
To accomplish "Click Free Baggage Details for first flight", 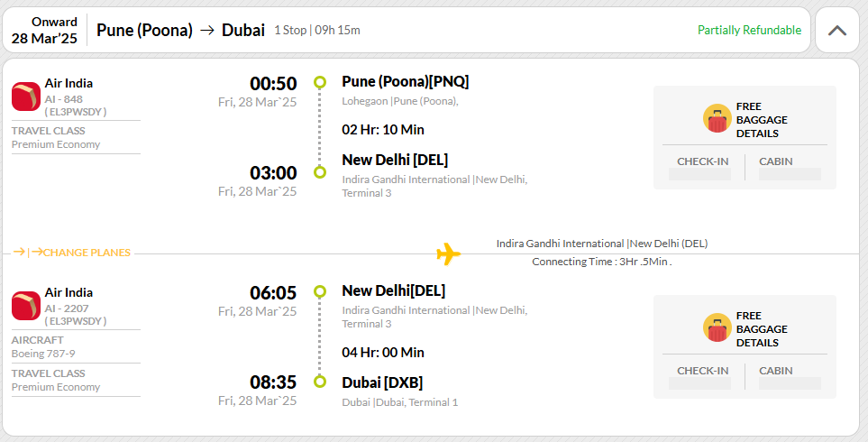I will 761,120.
